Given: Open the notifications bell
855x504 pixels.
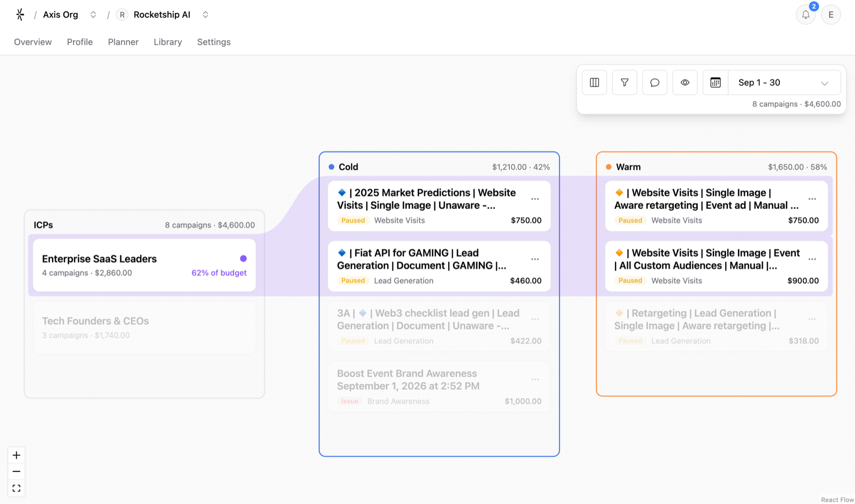Looking at the screenshot, I should tap(805, 15).
